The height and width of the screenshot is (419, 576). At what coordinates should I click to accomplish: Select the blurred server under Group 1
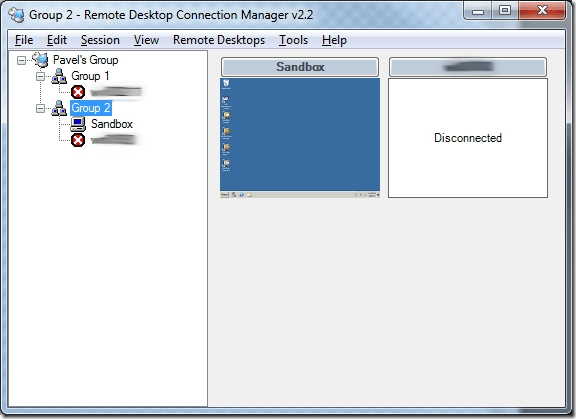[x=116, y=92]
